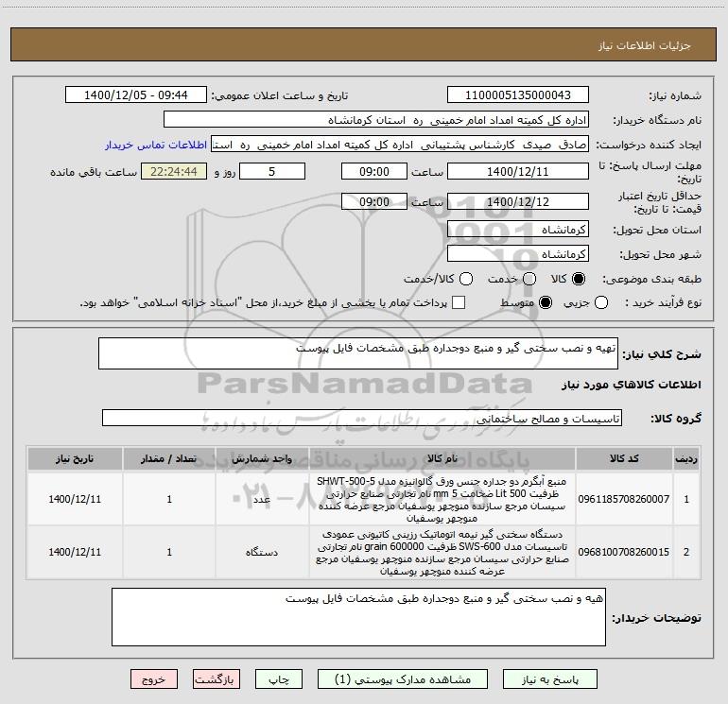Click the response deadline date 1400/12/11 field

coord(518,171)
